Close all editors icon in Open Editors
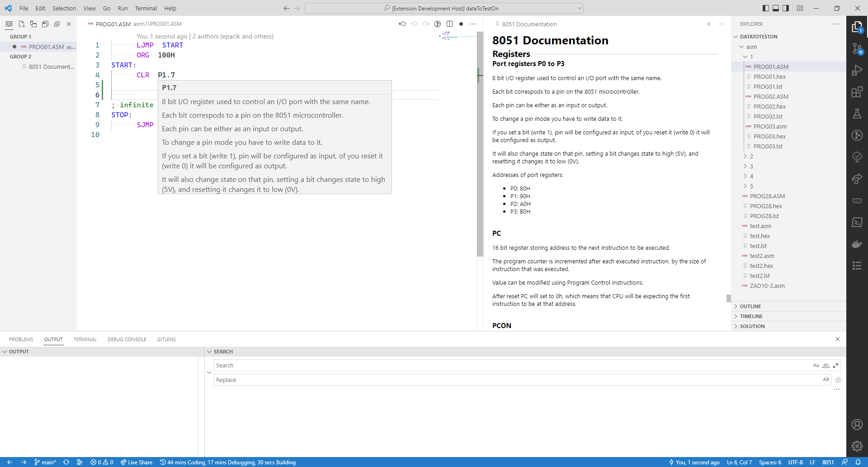 (x=57, y=24)
